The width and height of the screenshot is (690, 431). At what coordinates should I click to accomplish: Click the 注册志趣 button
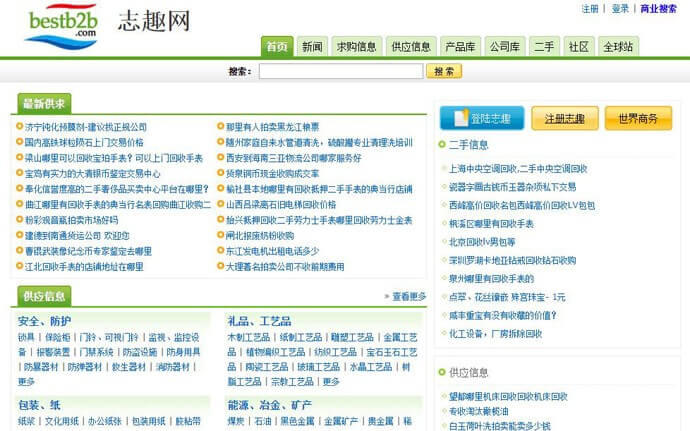[564, 119]
